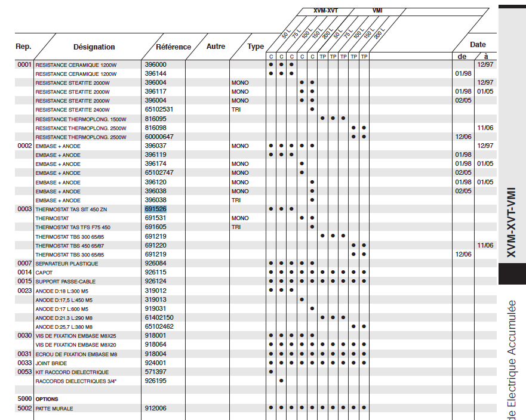Image resolution: width=526 pixels, height=420 pixels.
Task: Select reference number 691605
Action: point(156,227)
